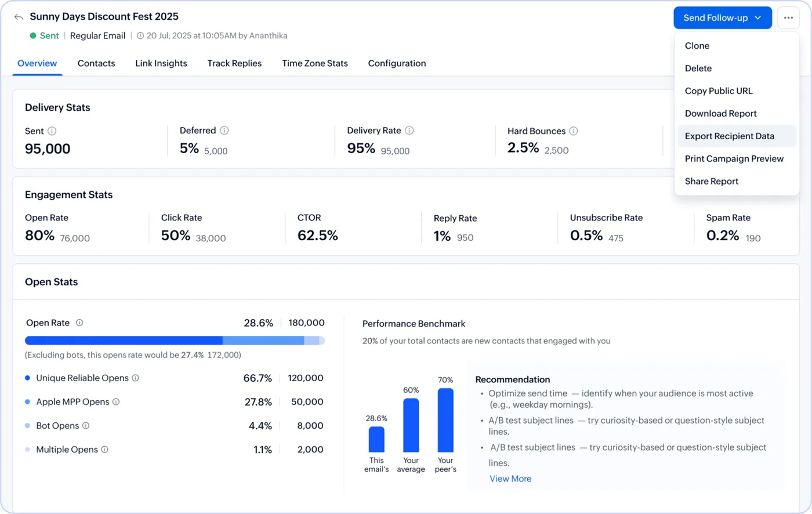The height and width of the screenshot is (514, 812).
Task: Click the dark blue Unique Reliable Opens dot
Action: (27, 378)
